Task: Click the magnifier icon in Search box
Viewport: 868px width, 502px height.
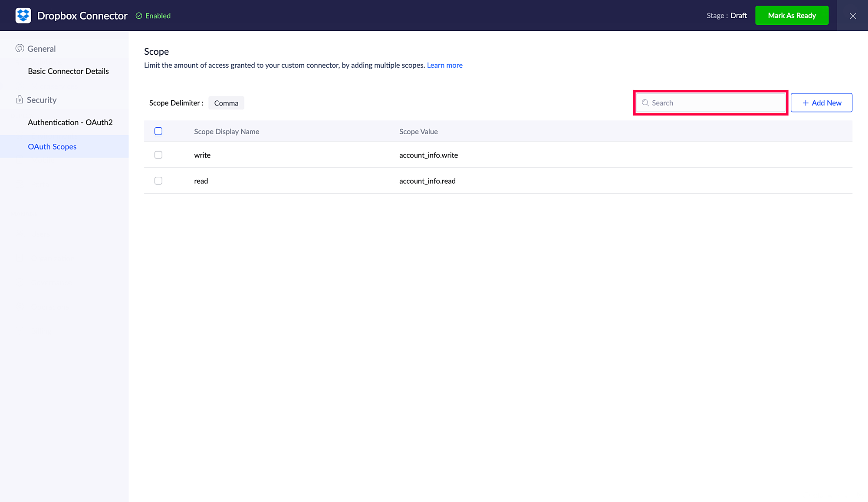Action: (645, 103)
